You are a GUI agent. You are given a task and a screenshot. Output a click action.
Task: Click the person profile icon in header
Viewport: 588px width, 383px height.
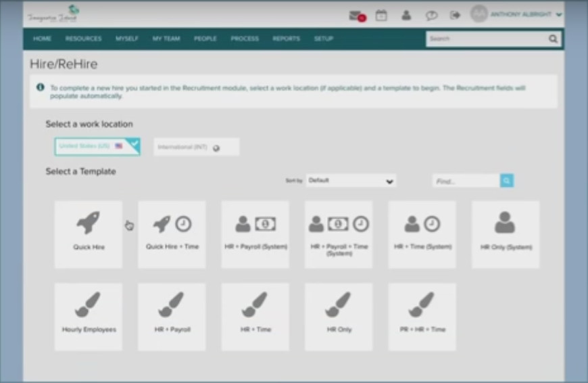click(406, 16)
